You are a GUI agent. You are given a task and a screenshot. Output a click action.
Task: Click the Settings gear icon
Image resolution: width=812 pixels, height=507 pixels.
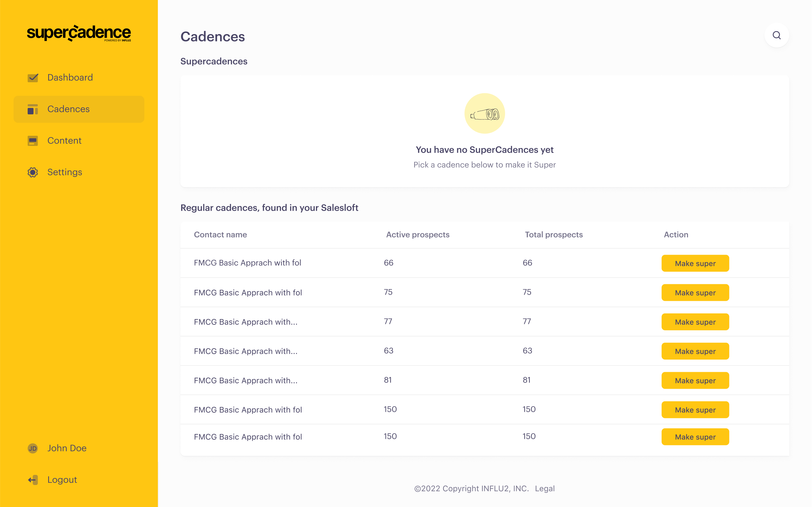point(32,172)
